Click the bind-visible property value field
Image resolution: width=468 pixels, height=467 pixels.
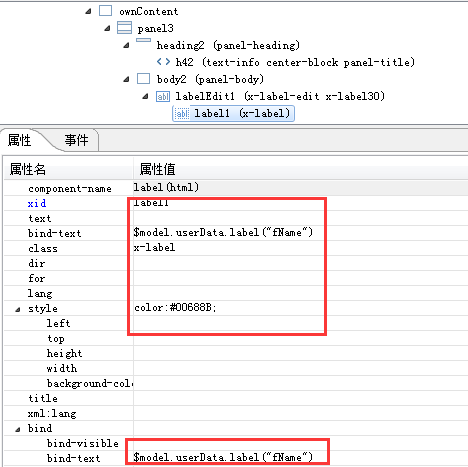pyautogui.click(x=301, y=443)
